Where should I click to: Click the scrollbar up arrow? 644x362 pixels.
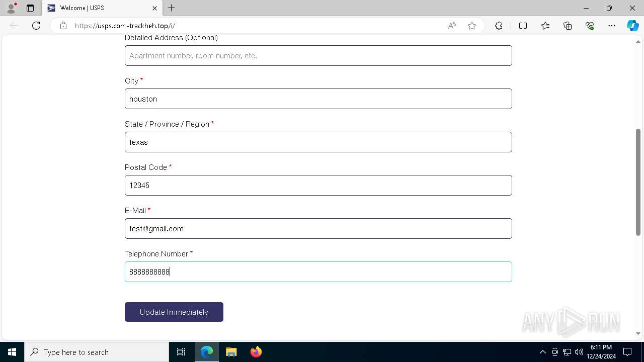(638, 41)
